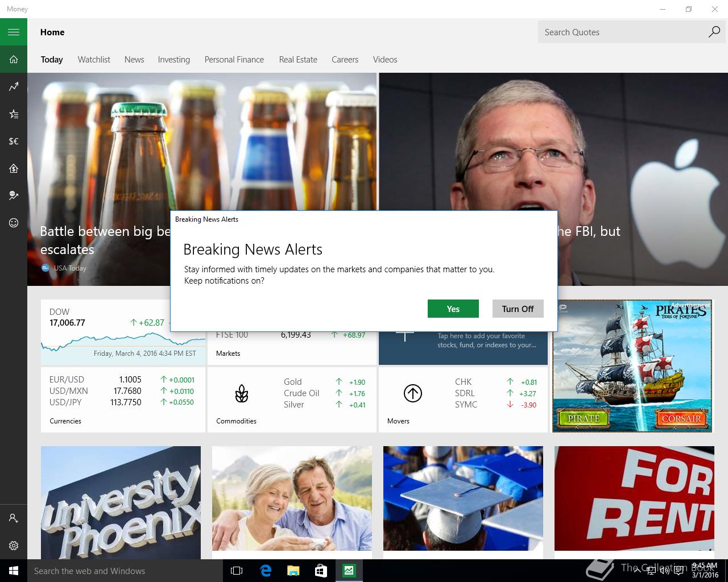Click the Money app taskbar icon
728x582 pixels.
[x=349, y=571]
